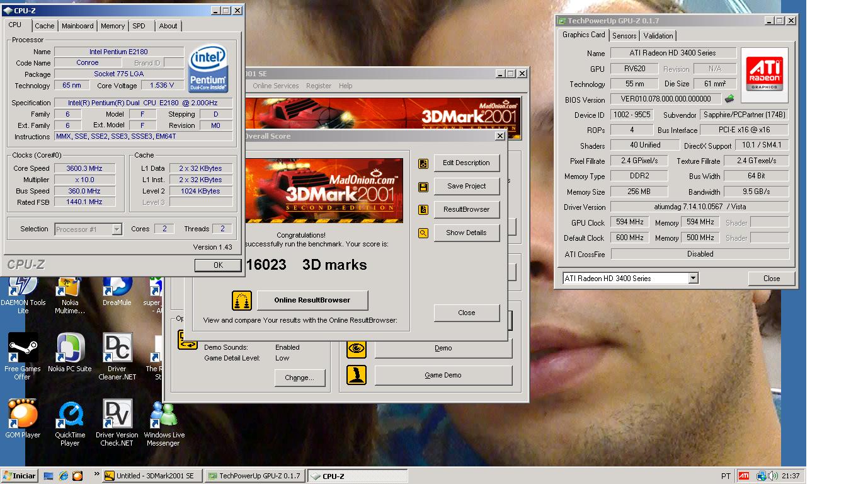Open QuickTime Player desktop shortcut
This screenshot has width=868, height=484.
tap(70, 423)
